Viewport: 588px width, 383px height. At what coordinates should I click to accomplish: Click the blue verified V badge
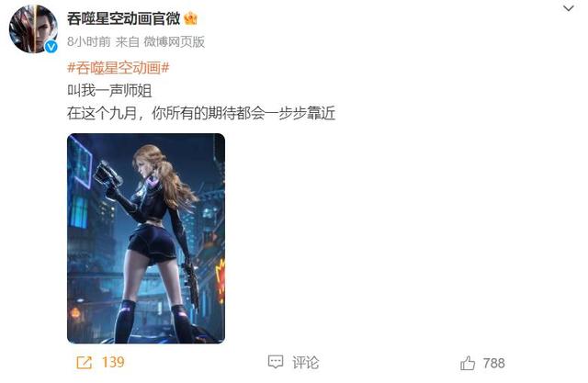click(51, 47)
